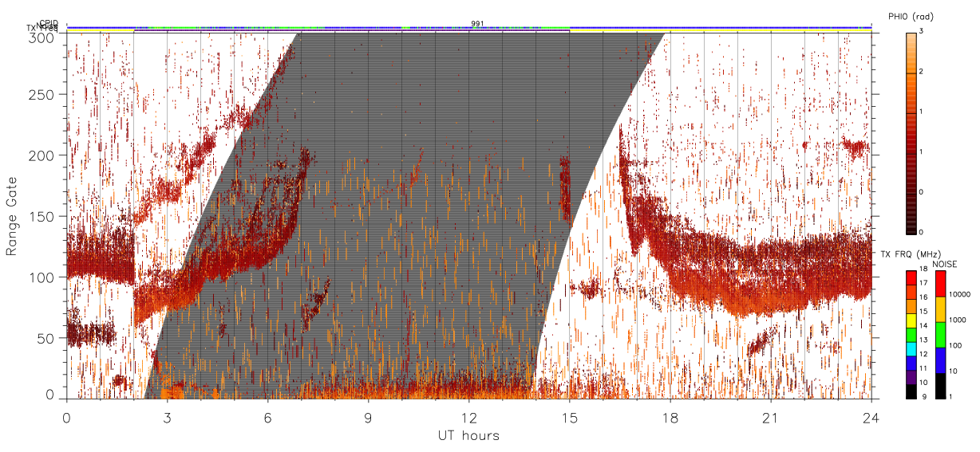Image resolution: width=980 pixels, height=452 pixels.
Task: Click the '10000' label on NOISE legend
Action: pyautogui.click(x=960, y=295)
